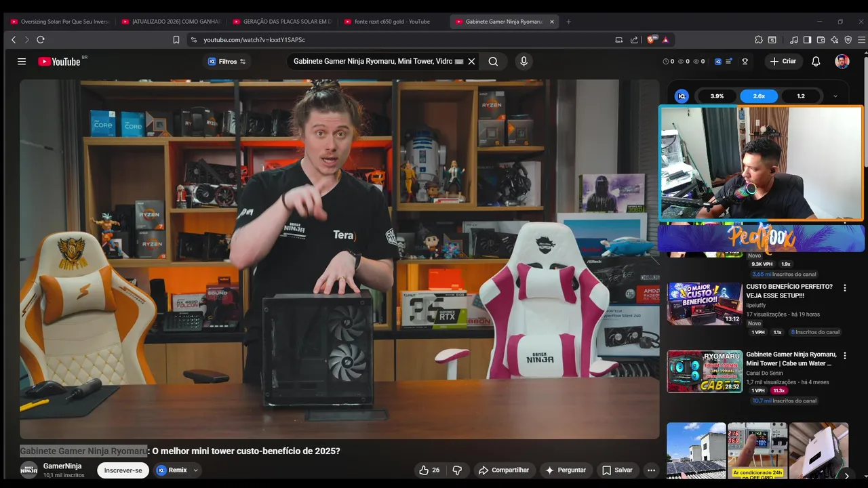This screenshot has height=488, width=868.
Task: Toggle the browser sidebar panel
Action: click(x=807, y=40)
